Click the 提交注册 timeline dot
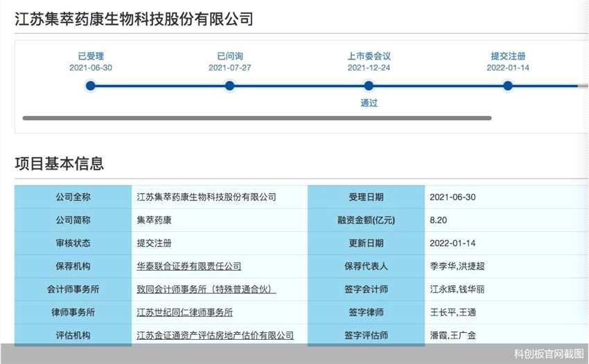Viewport: 589px width, 364px height. click(508, 86)
